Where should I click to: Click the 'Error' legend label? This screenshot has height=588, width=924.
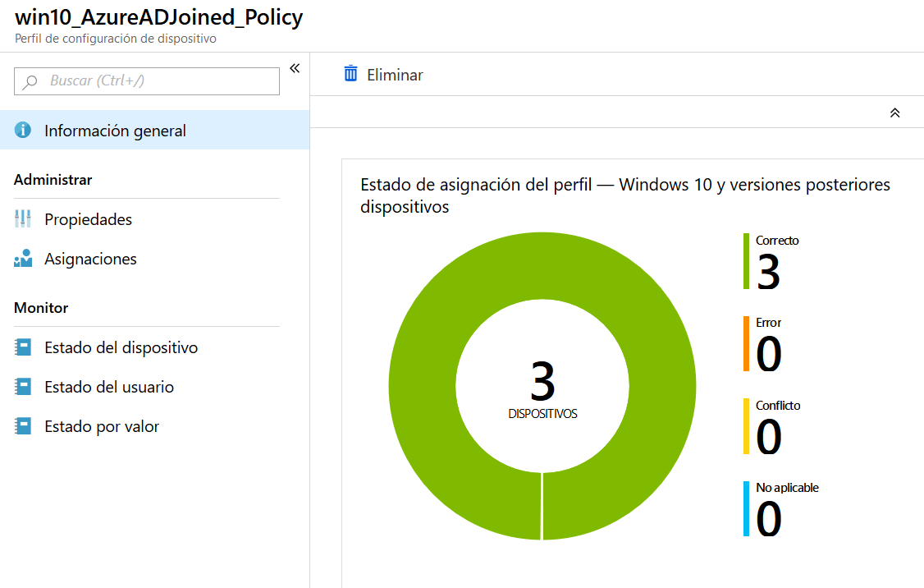(x=768, y=323)
